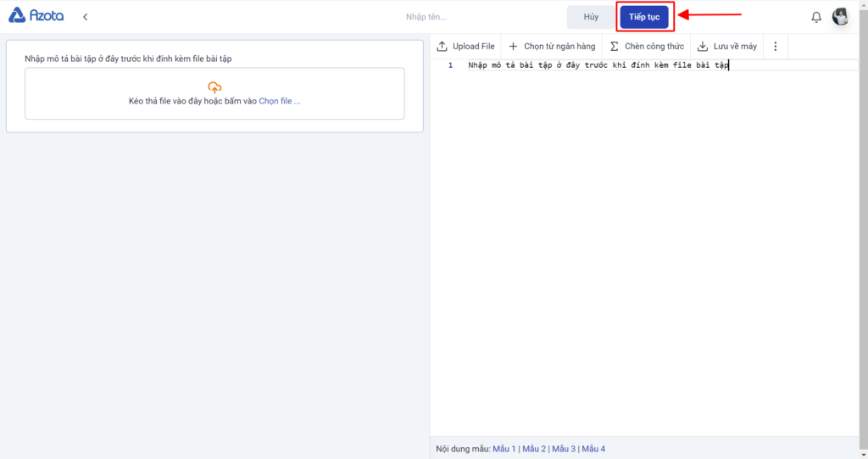The height and width of the screenshot is (459, 868).
Task: Select sample content Mẫu 1
Action: [504, 449]
